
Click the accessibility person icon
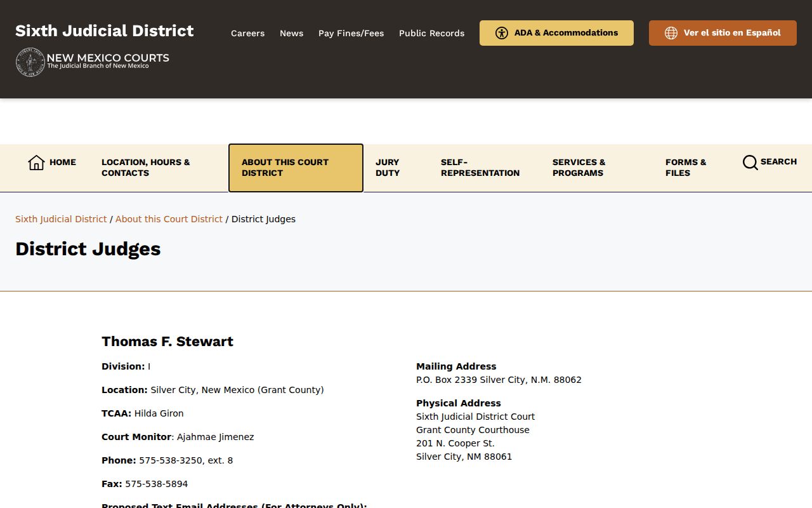click(x=502, y=33)
